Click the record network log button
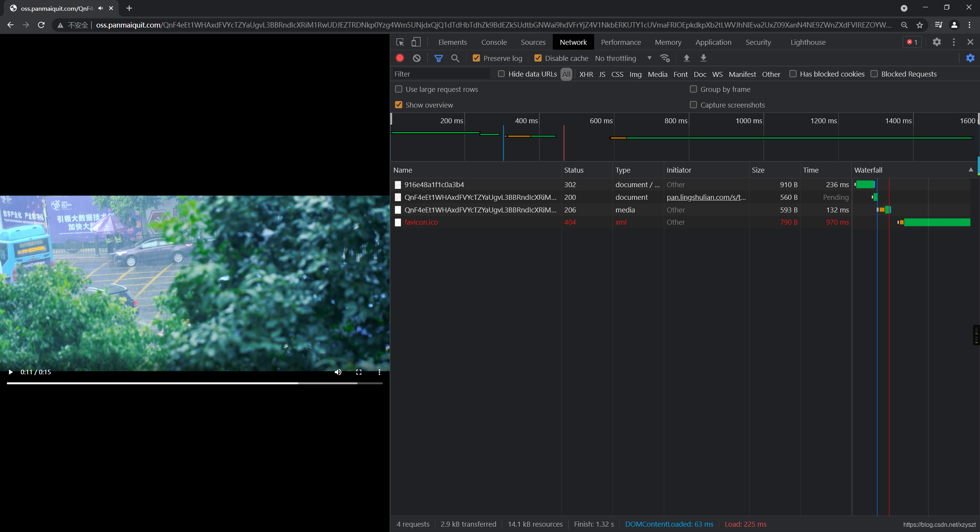The width and height of the screenshot is (980, 532). 400,58
